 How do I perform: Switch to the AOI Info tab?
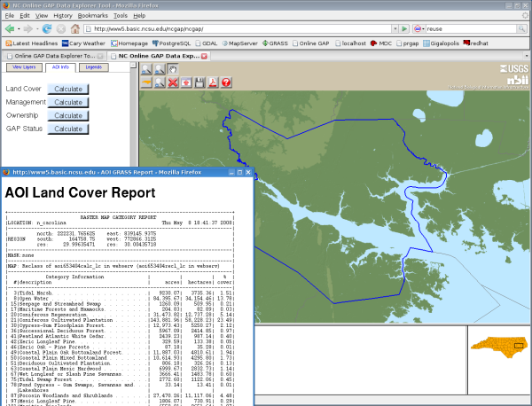(x=60, y=67)
